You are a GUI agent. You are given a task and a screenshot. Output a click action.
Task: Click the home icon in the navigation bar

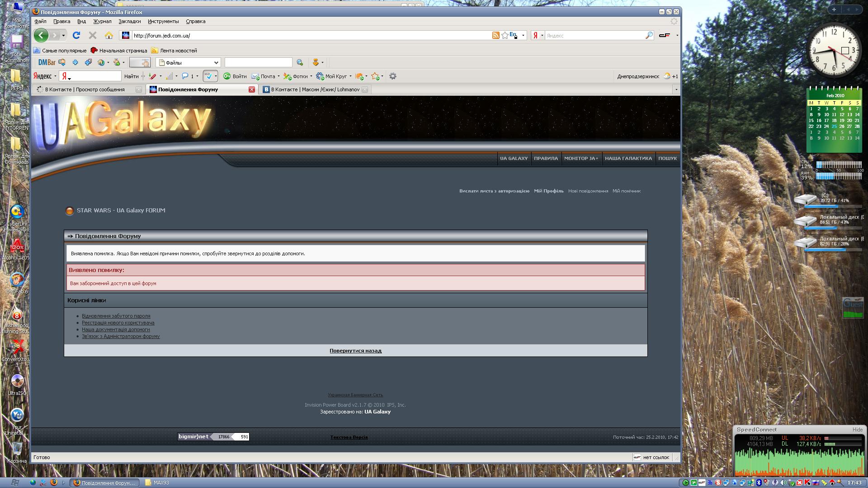(109, 35)
